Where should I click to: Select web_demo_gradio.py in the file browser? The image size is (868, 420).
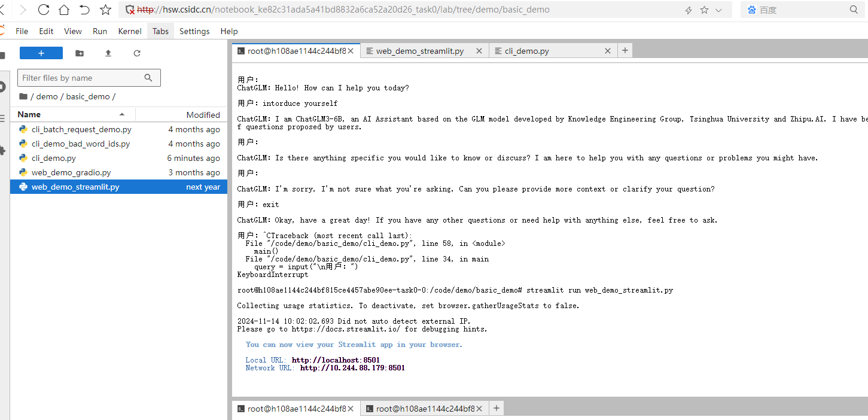(71, 172)
